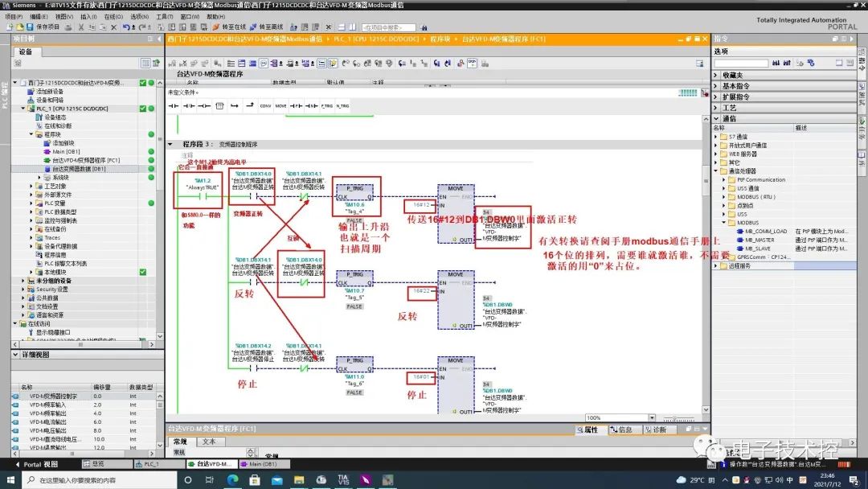Select MB_SLAVE instruction
The image size is (868, 489).
[x=758, y=249]
